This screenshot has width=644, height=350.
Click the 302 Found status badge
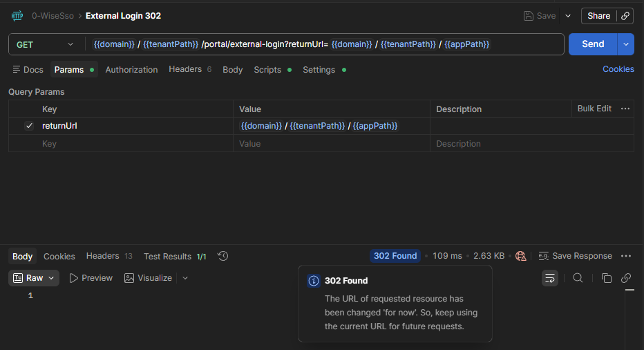tap(395, 256)
